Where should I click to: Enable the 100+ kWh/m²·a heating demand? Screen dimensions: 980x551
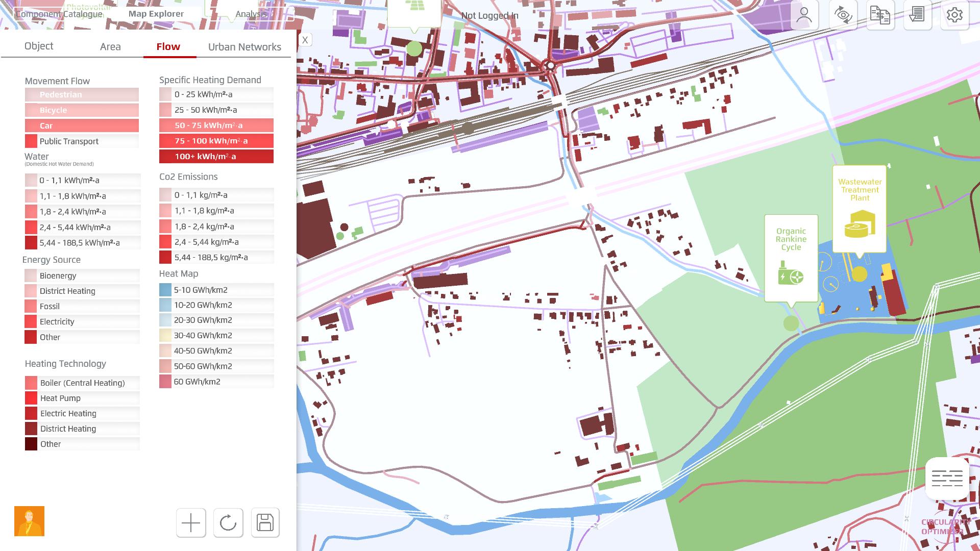216,157
